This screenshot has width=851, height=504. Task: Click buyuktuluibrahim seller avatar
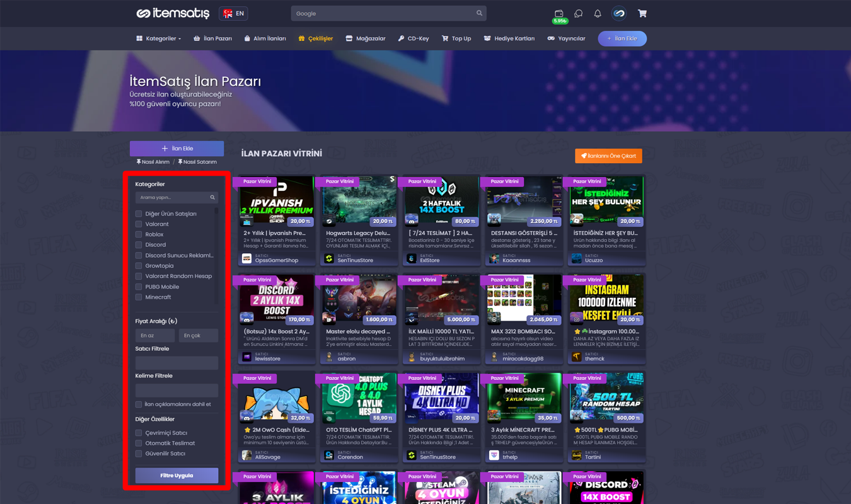[x=412, y=357]
